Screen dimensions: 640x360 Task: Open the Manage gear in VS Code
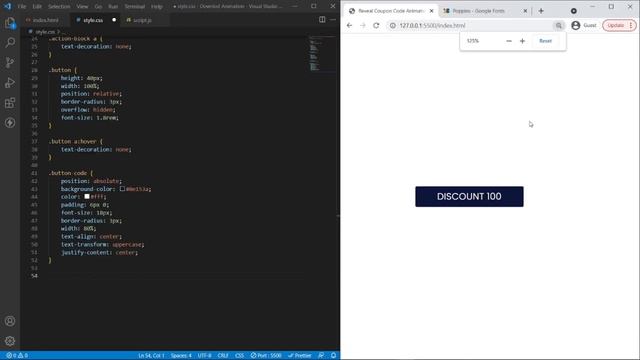[x=10, y=341]
